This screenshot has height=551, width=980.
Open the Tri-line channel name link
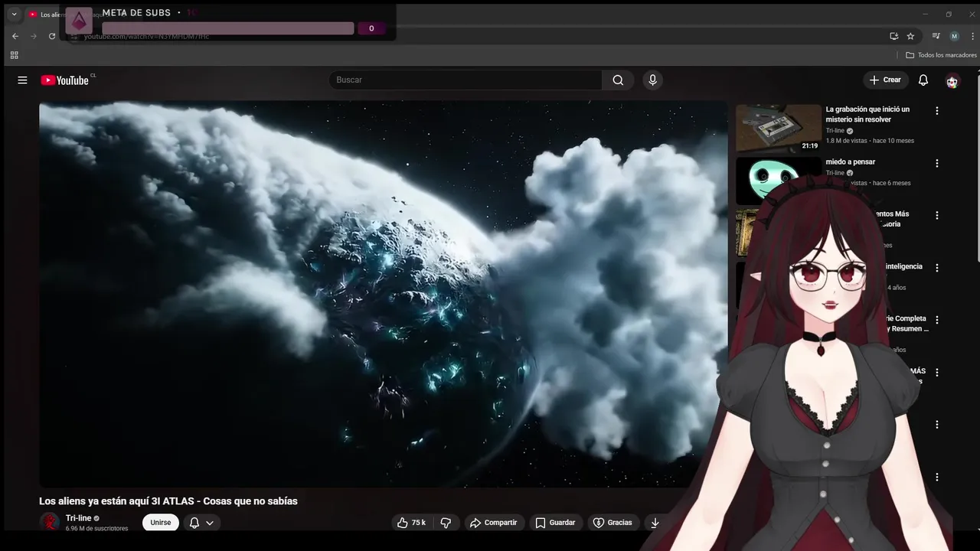pos(78,518)
